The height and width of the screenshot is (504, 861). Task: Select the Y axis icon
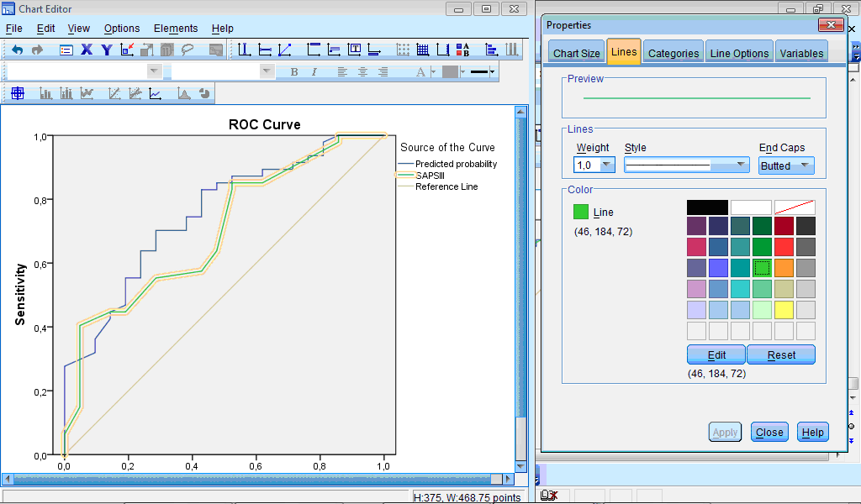coord(107,50)
